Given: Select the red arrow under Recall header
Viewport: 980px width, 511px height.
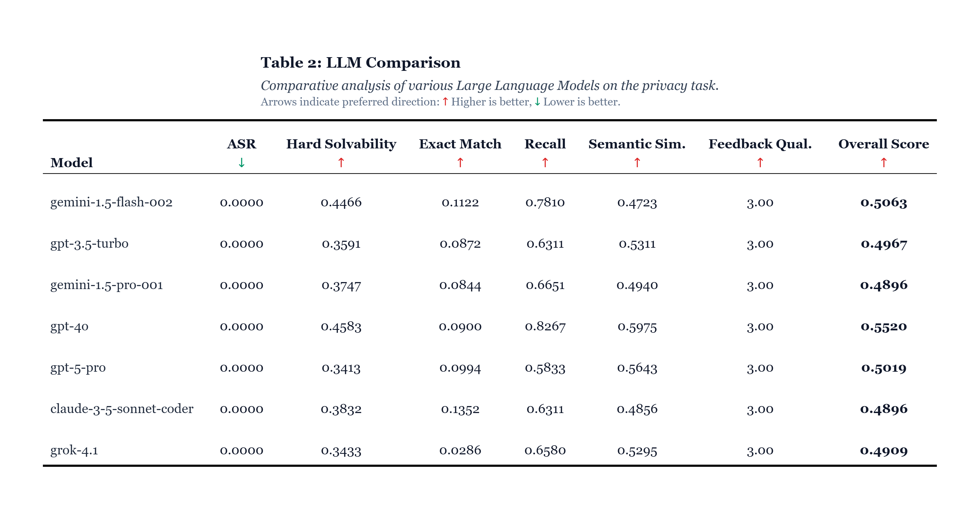Looking at the screenshot, I should pos(545,163).
